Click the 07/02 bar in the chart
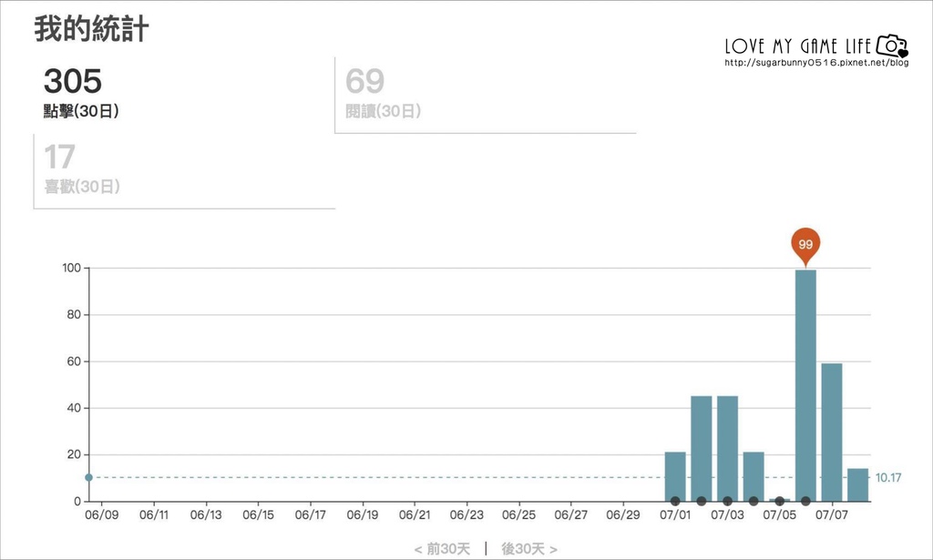Screen dimensions: 933x560 [702, 448]
